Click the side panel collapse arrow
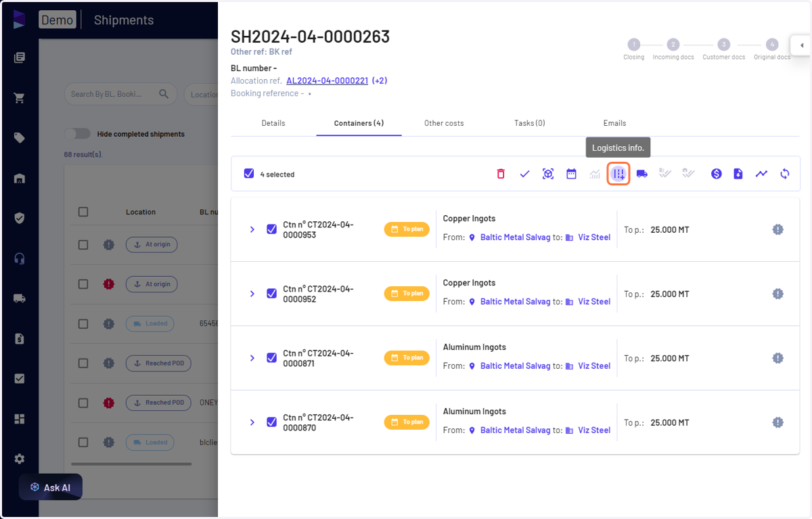The image size is (812, 519). pos(801,45)
